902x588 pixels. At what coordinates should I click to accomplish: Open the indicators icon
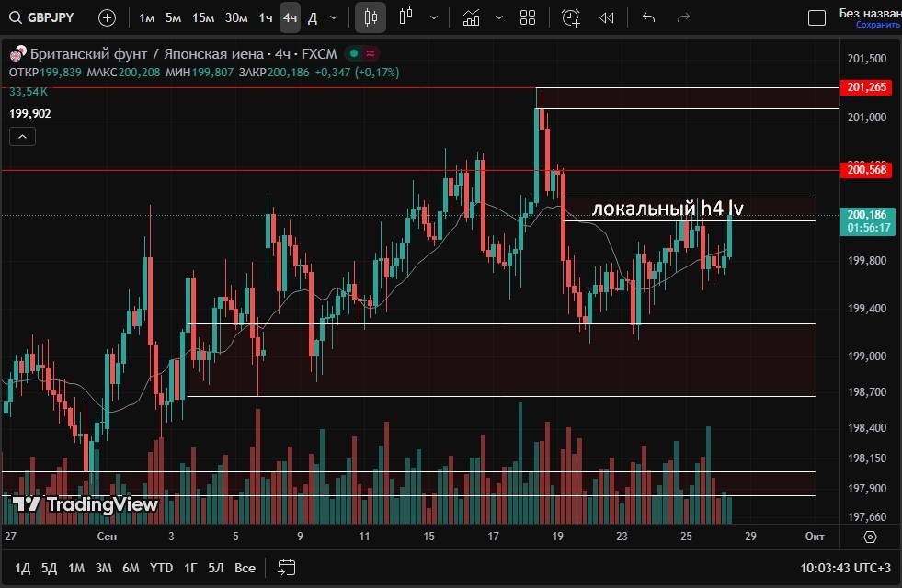(x=472, y=17)
